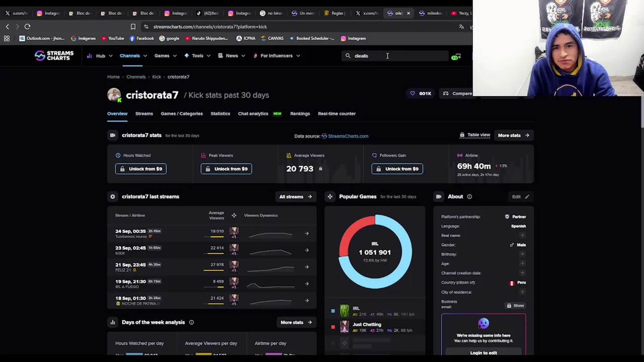The image size is (644, 362).
Task: Open the Statistics tab
Action: [x=220, y=114]
